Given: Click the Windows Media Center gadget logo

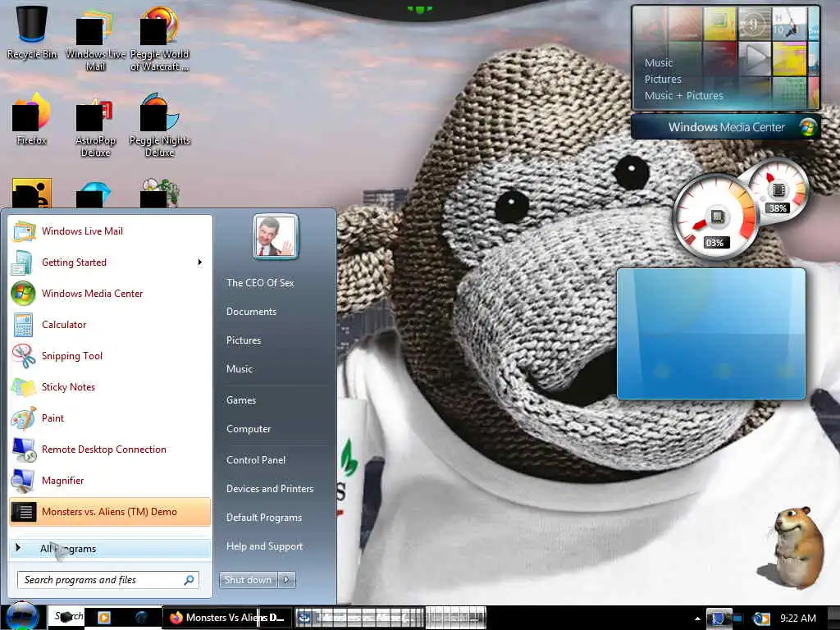Looking at the screenshot, I should click(x=807, y=127).
